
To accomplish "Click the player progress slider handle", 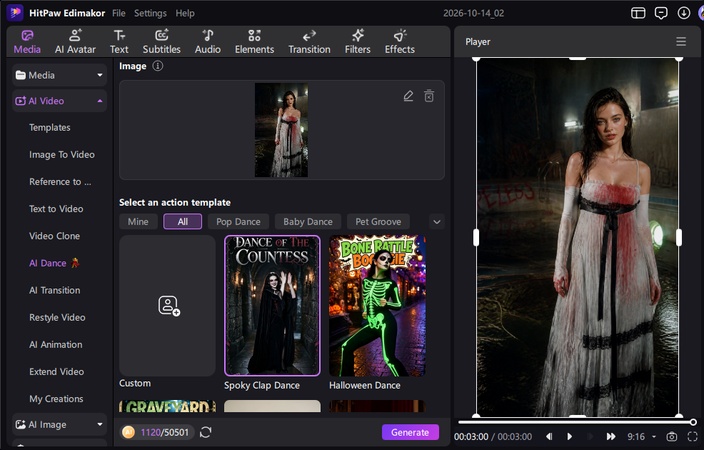I will point(693,422).
